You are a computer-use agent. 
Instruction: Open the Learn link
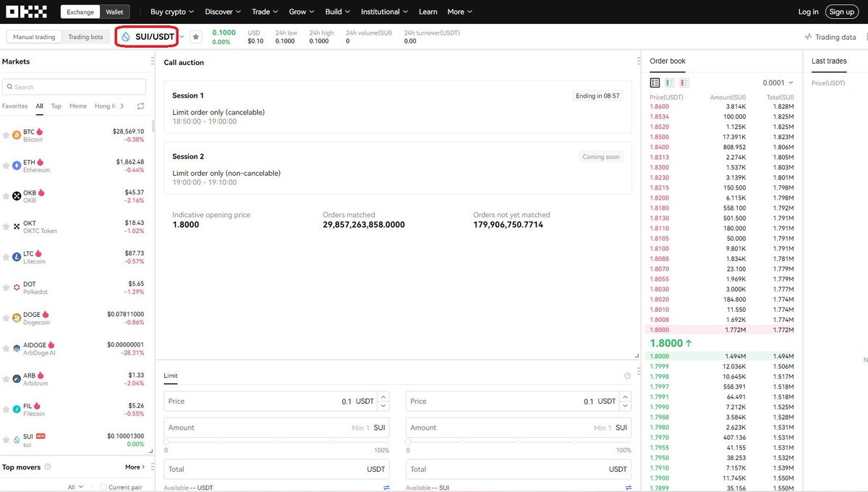pyautogui.click(x=428, y=12)
